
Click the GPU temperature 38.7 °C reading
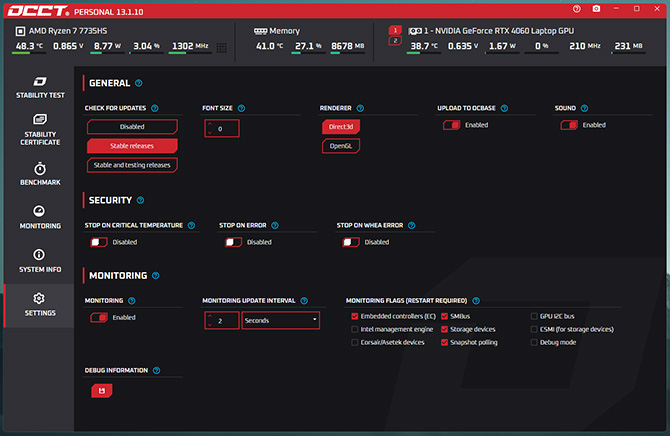[424, 46]
